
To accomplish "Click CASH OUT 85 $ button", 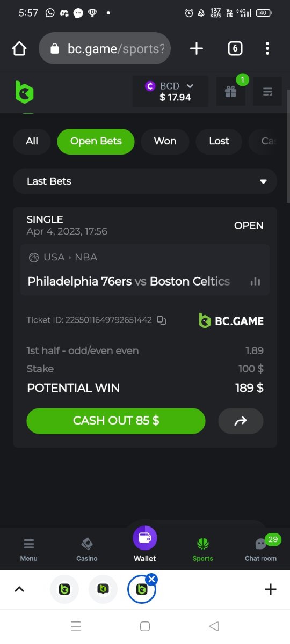I will coord(116,421).
